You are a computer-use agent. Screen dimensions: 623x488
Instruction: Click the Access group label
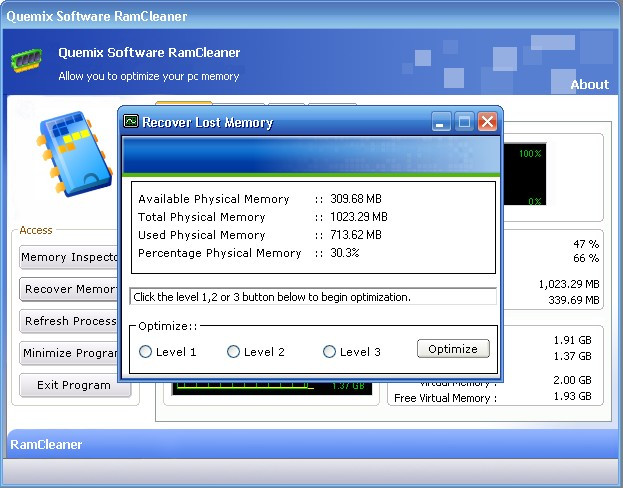coord(36,230)
